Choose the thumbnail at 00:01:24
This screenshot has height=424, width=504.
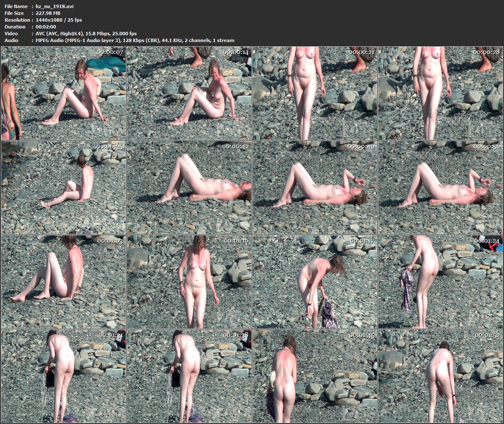click(440, 282)
